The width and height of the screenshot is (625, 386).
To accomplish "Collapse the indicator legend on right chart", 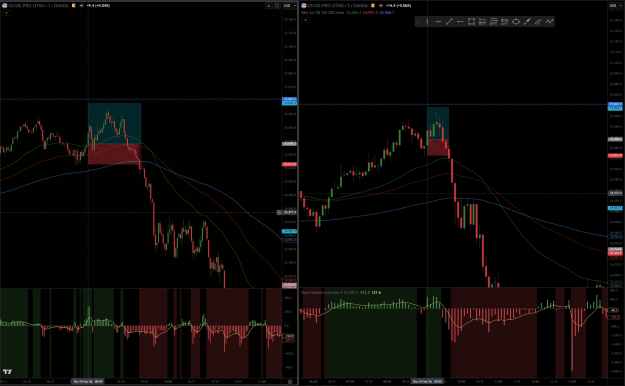I will coord(305,20).
